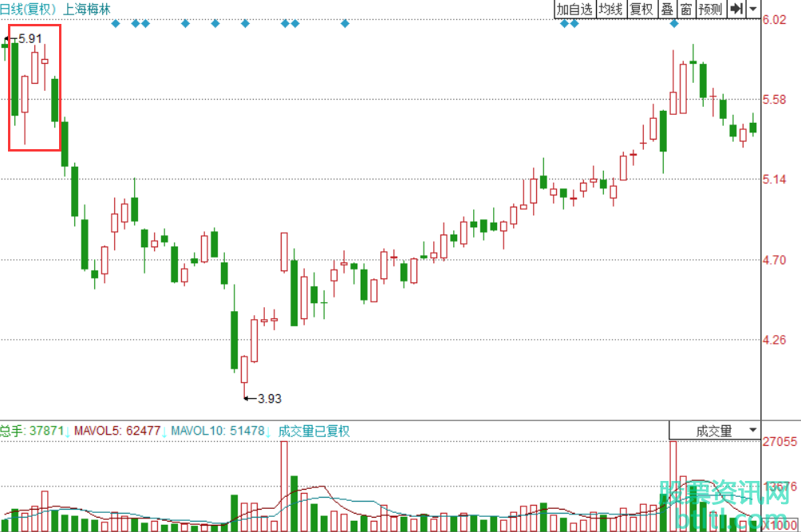Image resolution: width=801 pixels, height=532 pixels.
Task: Open the toolbar dropdown arrow beside the jump-to-end icon
Action: point(753,9)
